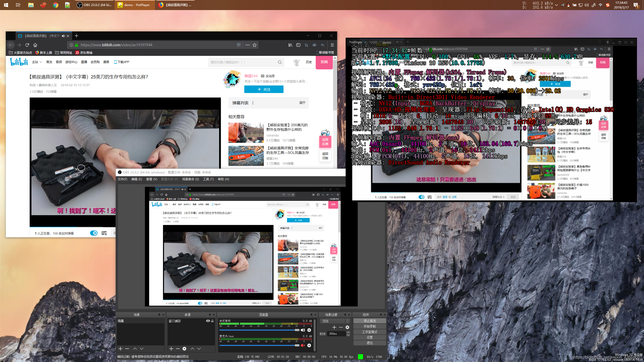
Task: Open File Explorer from the taskbar
Action: click(31, 5)
